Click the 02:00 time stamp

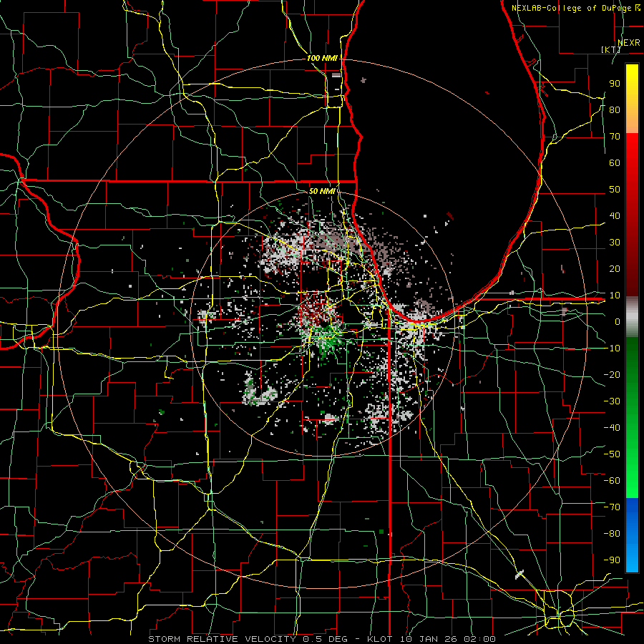tap(479, 639)
